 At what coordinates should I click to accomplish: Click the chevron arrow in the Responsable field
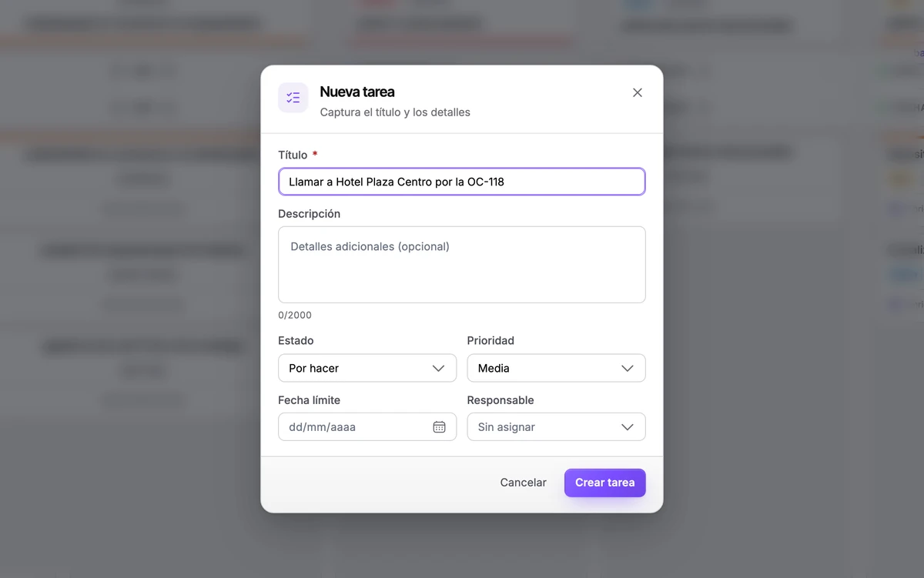[628, 426]
